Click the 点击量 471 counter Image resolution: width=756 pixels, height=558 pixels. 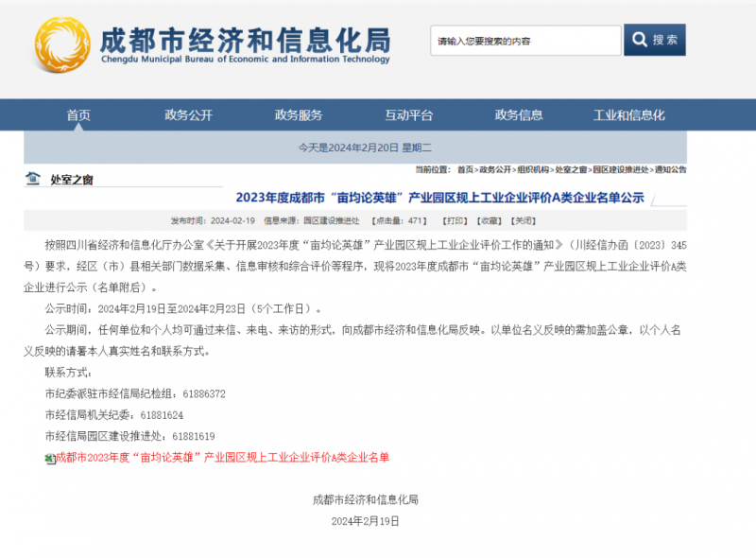click(399, 220)
